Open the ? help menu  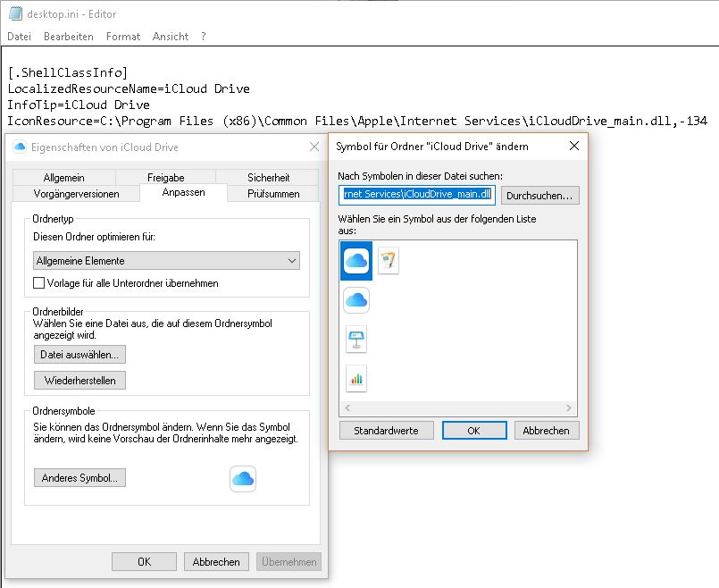pos(203,37)
